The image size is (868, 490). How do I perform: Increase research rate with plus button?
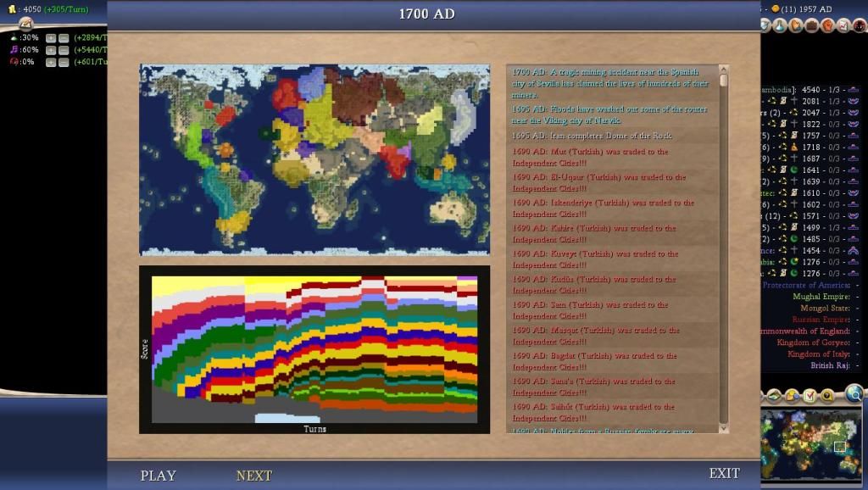[x=51, y=38]
